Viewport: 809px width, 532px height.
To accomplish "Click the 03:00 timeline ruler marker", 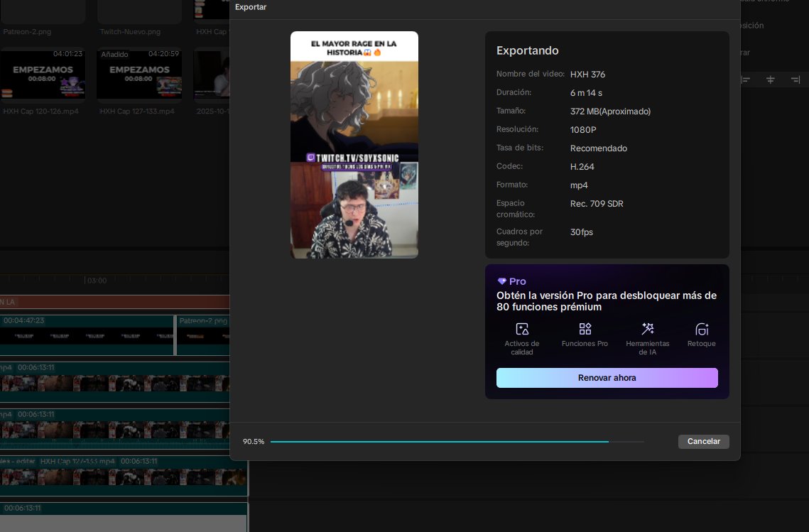I will click(x=97, y=281).
